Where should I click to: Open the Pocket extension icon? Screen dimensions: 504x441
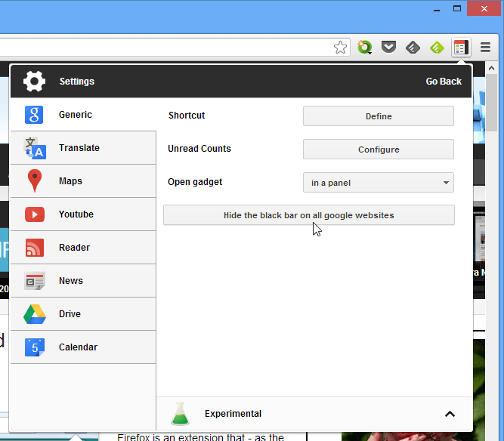pos(388,48)
